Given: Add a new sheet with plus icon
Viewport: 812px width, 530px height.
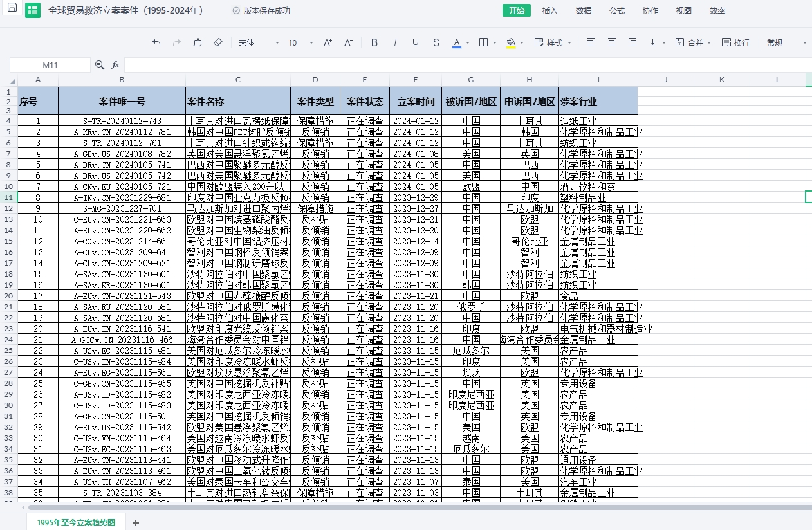Looking at the screenshot, I should pyautogui.click(x=136, y=522).
